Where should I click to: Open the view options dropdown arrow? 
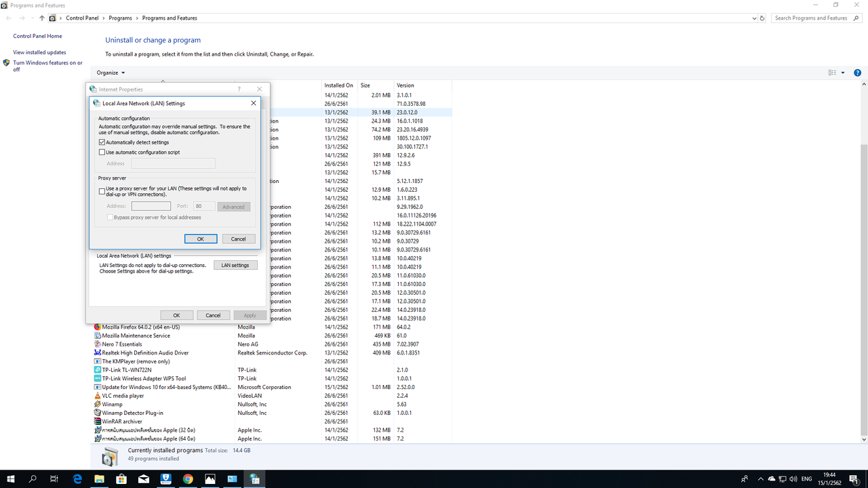[x=843, y=73]
